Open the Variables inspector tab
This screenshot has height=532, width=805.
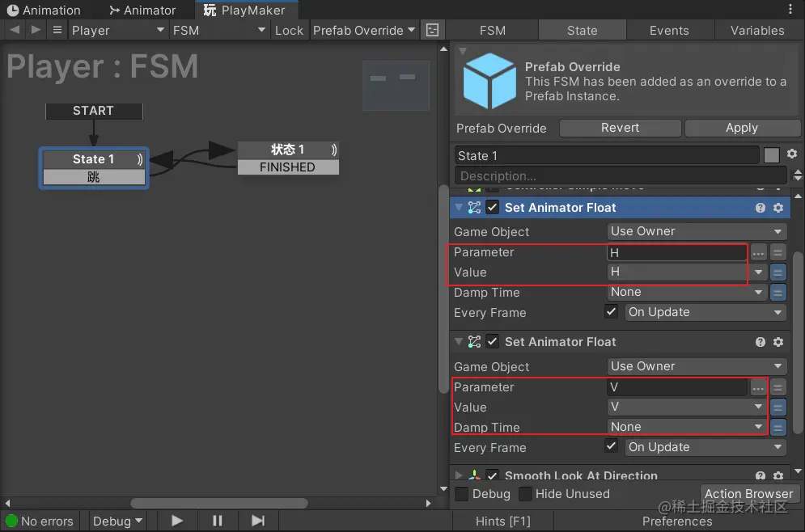pyautogui.click(x=758, y=30)
